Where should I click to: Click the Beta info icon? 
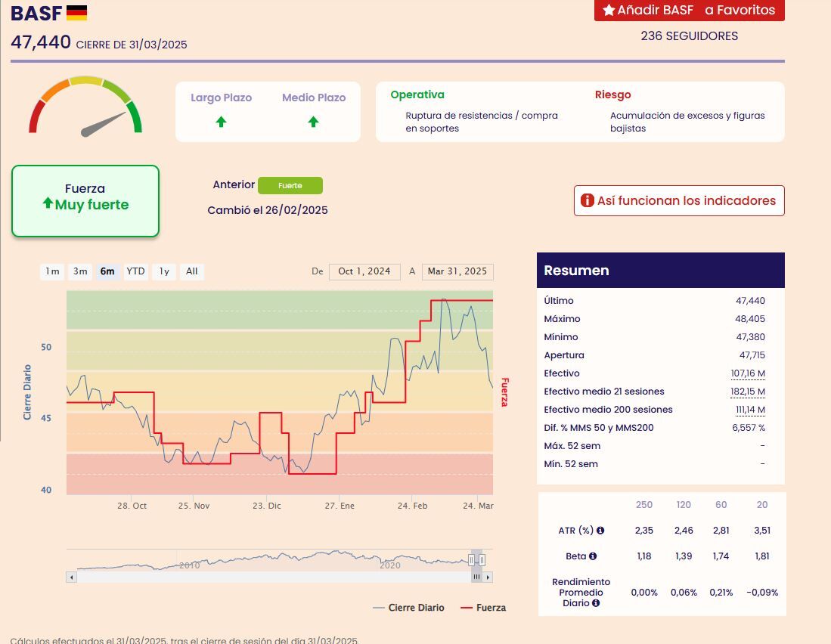coord(593,556)
